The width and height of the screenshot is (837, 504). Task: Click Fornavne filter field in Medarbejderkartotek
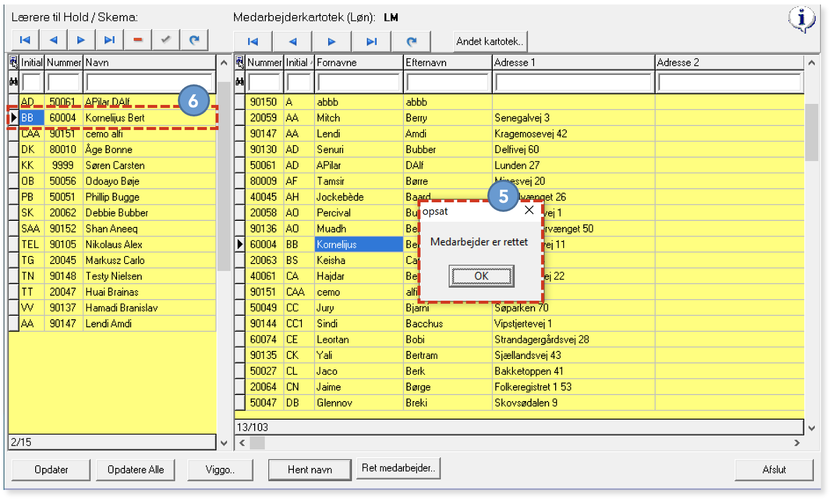359,82
